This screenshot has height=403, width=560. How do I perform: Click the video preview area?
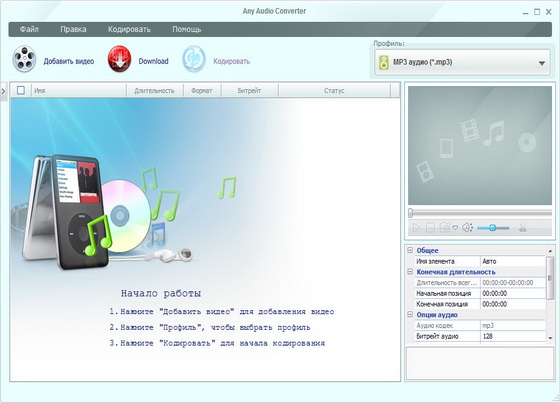tap(480, 145)
